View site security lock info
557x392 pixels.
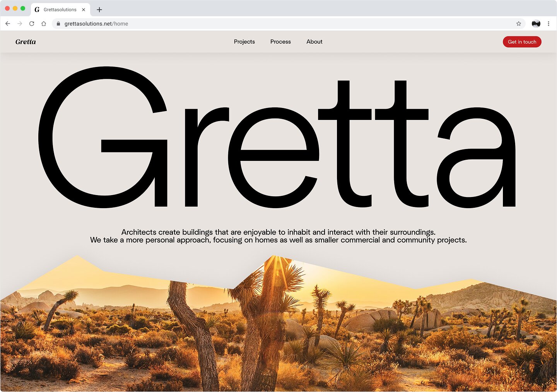[58, 24]
